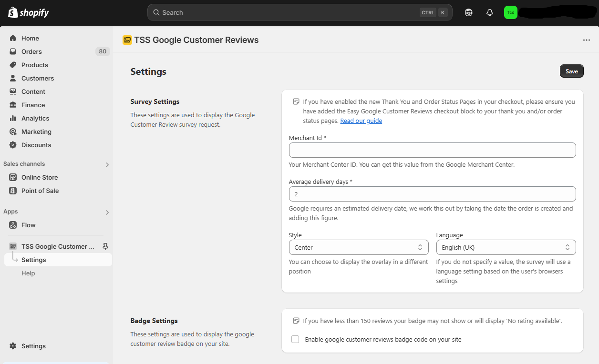Open the Sidekick assistant icon

pyautogui.click(x=469, y=12)
